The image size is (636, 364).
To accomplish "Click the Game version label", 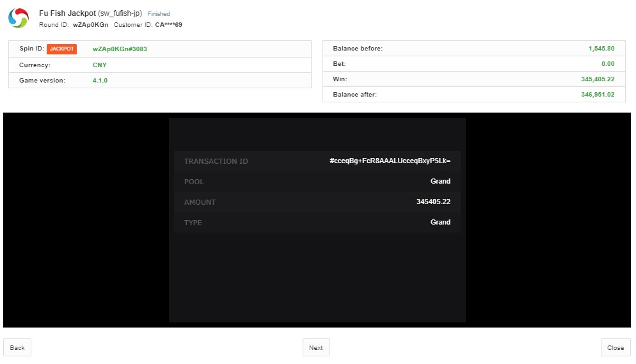I will point(42,80).
